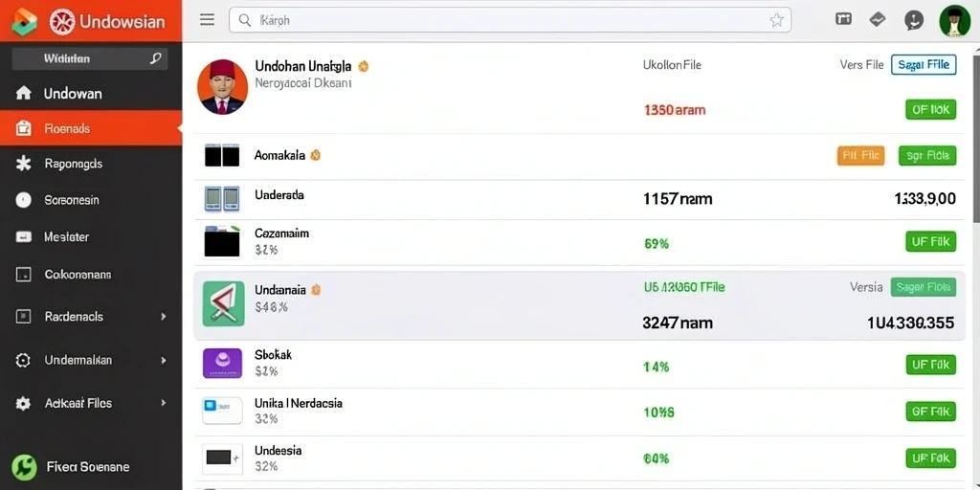The height and width of the screenshot is (490, 980).
Task: Expand the Undermalkan sidebar submenu arrow
Action: [163, 361]
